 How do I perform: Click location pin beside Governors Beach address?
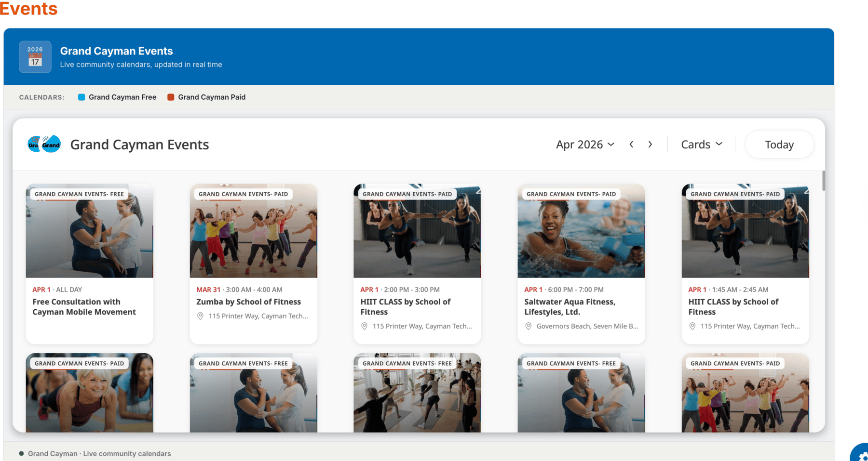click(528, 326)
